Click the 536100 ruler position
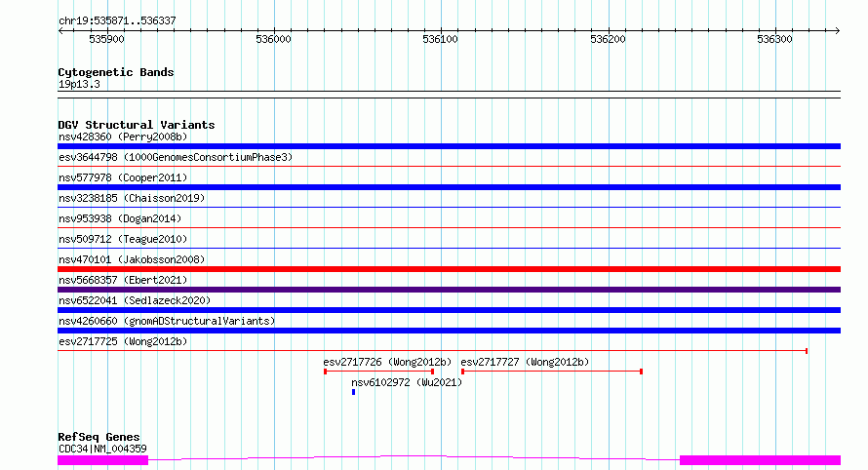The width and height of the screenshot is (868, 470). [x=440, y=39]
